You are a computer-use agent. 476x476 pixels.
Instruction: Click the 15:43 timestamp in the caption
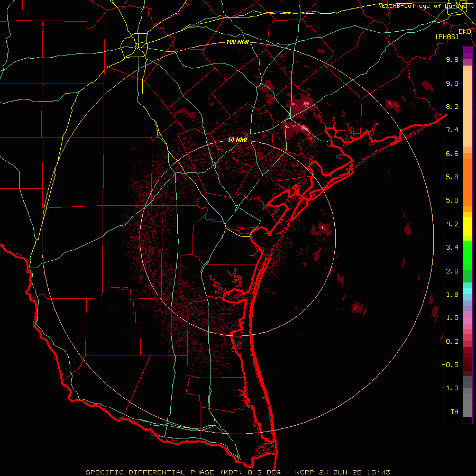point(379,472)
